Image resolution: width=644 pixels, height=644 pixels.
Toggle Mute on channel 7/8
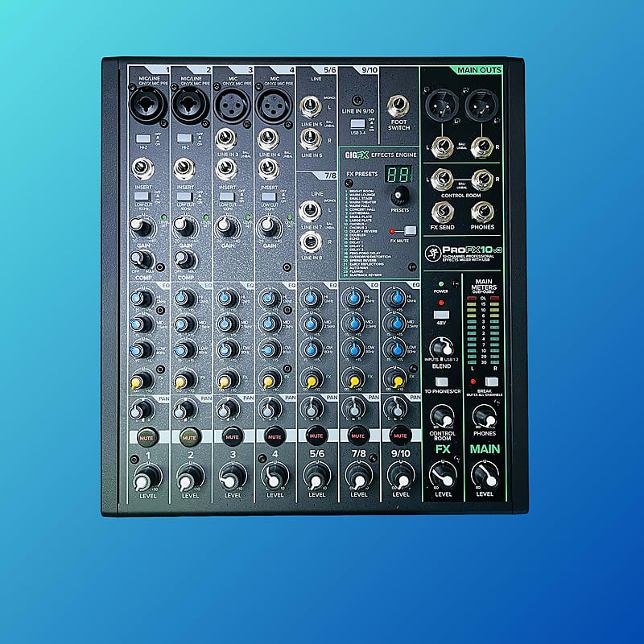(x=358, y=436)
